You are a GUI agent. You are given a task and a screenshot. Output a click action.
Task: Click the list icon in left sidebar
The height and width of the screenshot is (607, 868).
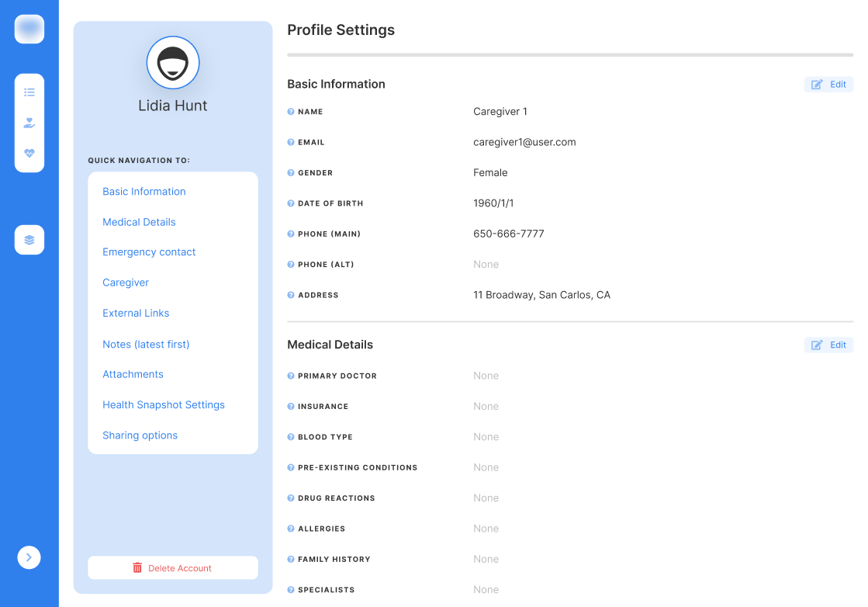tap(29, 92)
